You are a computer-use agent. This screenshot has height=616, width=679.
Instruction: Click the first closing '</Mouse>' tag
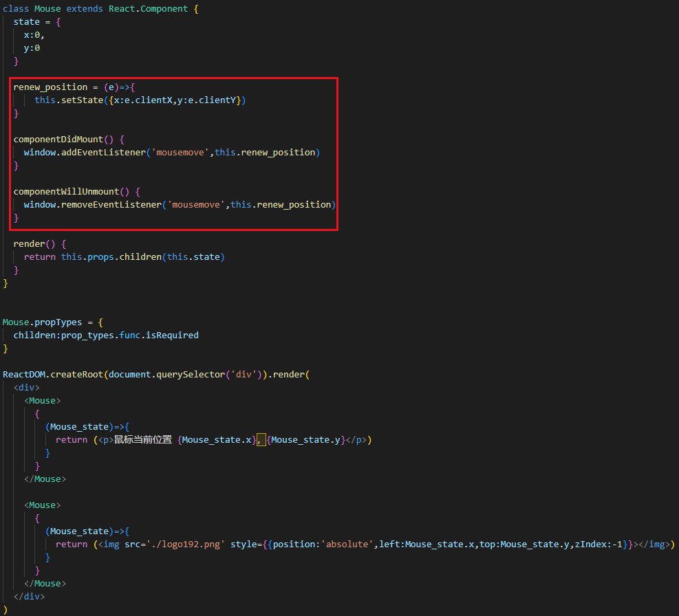(45, 478)
